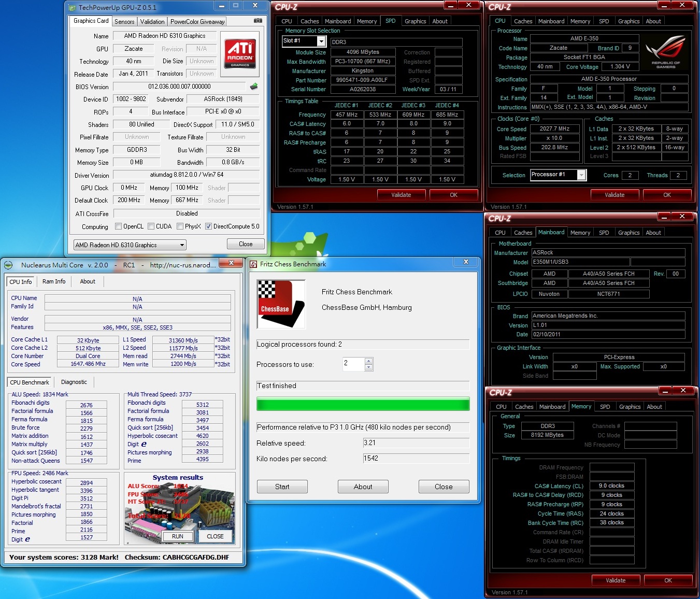
Task: Select the CPU Benchmark tab in Nuclearus
Action: pyautogui.click(x=30, y=382)
